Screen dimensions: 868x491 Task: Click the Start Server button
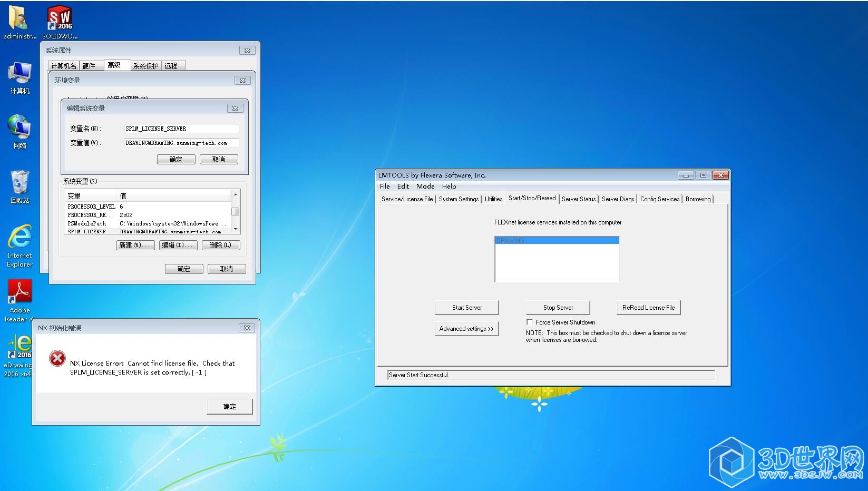click(x=466, y=308)
